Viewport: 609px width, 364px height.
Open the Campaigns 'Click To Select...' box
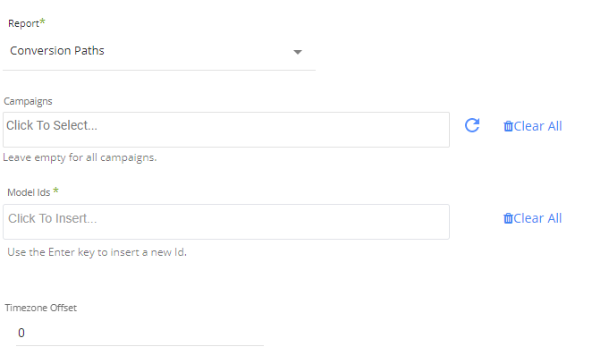pos(225,129)
